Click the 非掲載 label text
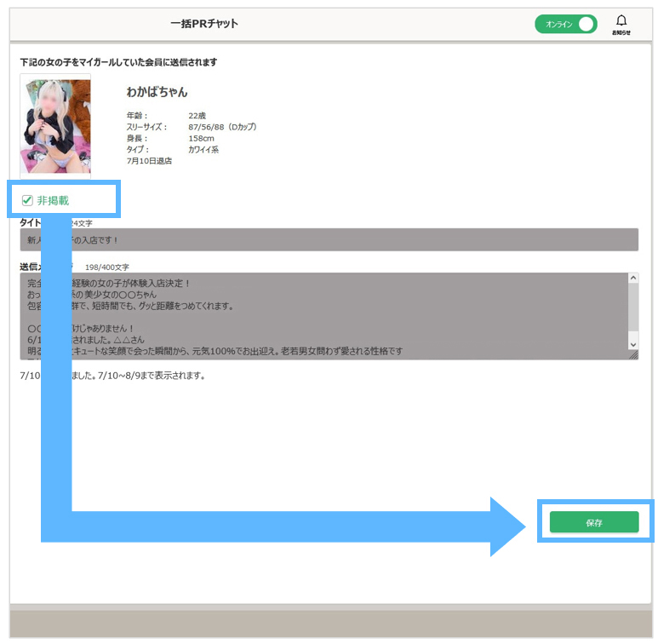Image resolution: width=658 pixels, height=644 pixels. pyautogui.click(x=53, y=200)
